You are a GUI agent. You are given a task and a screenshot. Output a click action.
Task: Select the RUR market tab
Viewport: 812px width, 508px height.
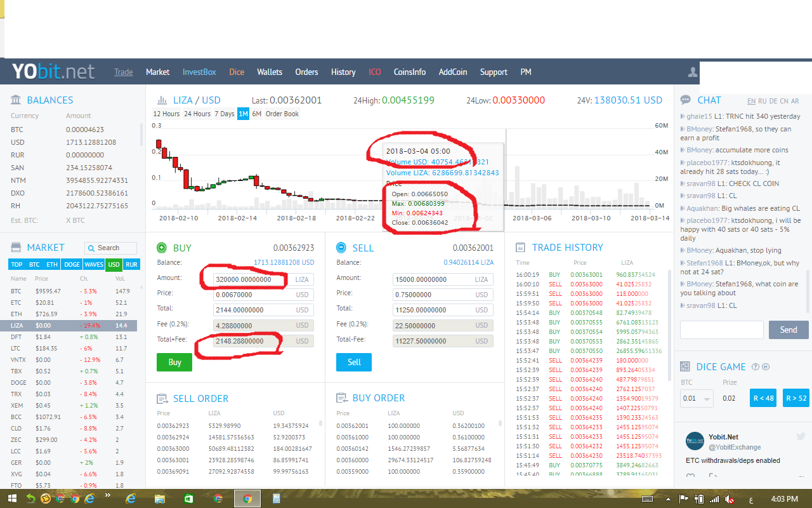point(132,265)
